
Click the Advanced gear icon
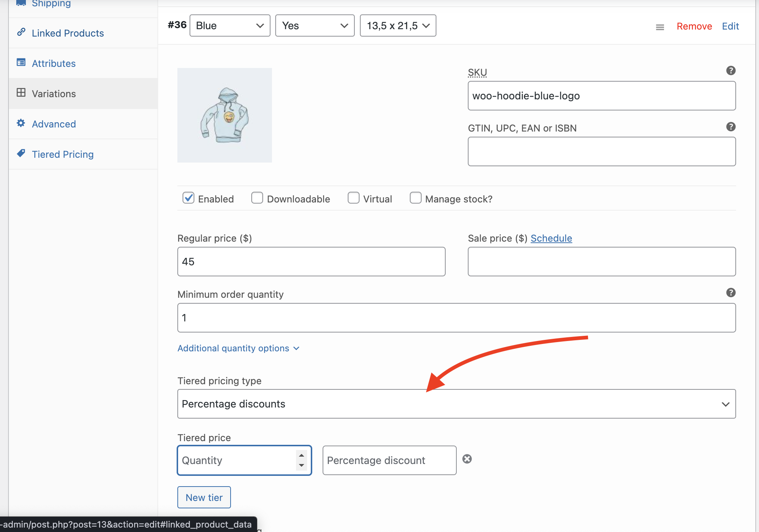click(21, 123)
